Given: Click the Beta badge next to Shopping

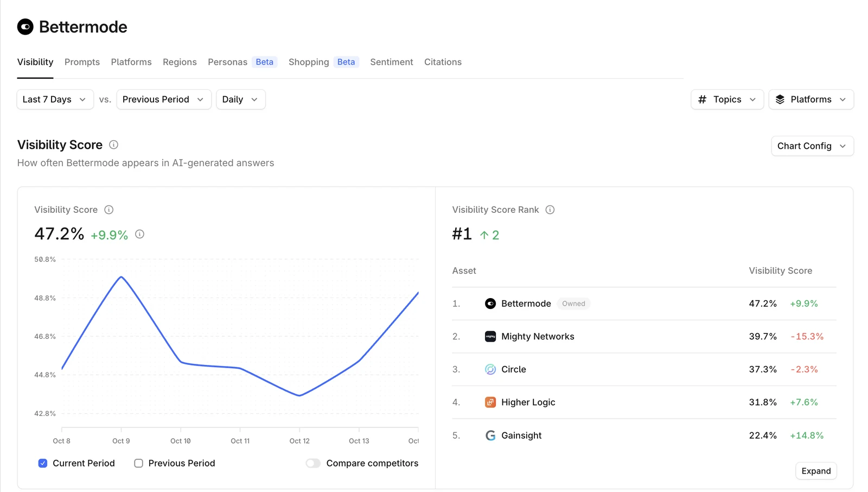Looking at the screenshot, I should 346,62.
